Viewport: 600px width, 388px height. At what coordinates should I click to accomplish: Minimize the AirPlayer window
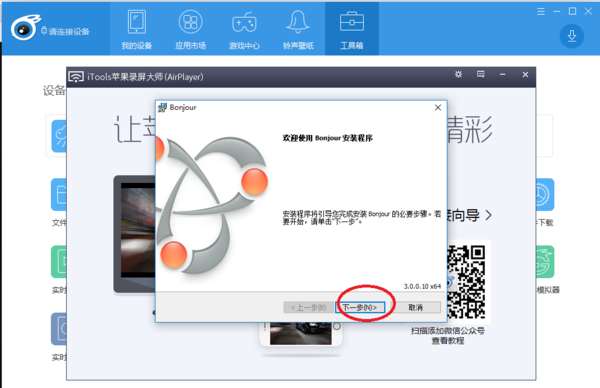tap(503, 75)
